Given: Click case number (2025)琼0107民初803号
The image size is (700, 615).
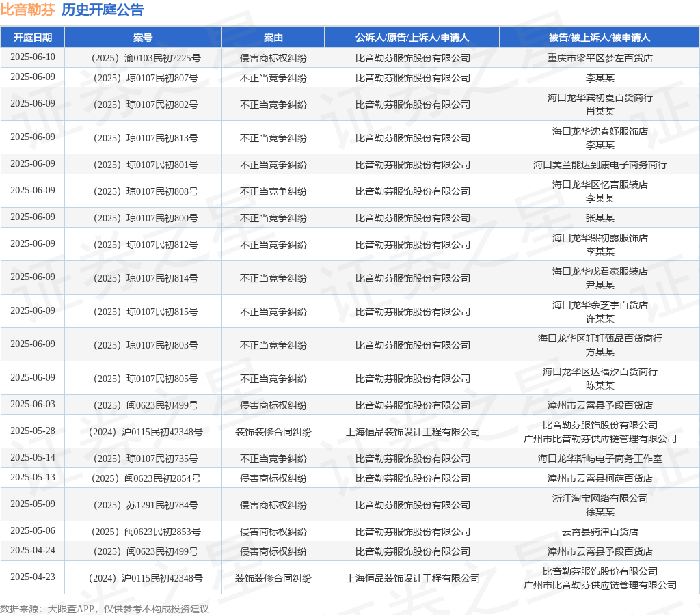Looking at the screenshot, I should click(x=146, y=345).
